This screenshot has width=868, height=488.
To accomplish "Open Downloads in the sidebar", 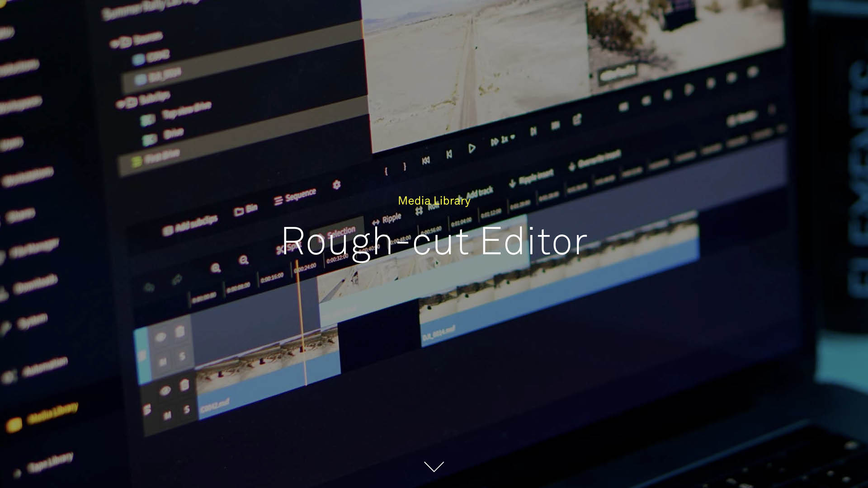I will [35, 284].
